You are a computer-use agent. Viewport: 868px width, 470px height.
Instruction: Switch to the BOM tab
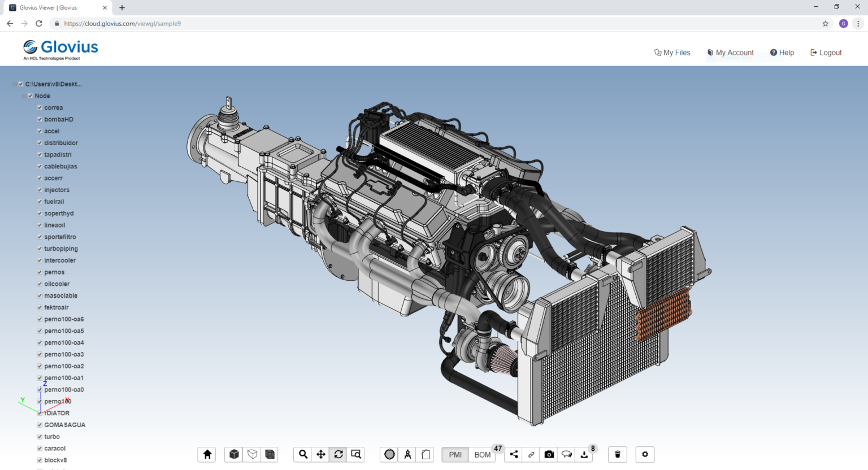point(482,455)
